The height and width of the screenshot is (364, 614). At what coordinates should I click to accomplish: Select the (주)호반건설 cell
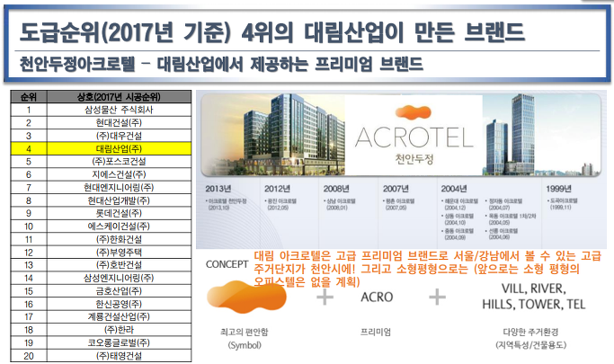119,265
